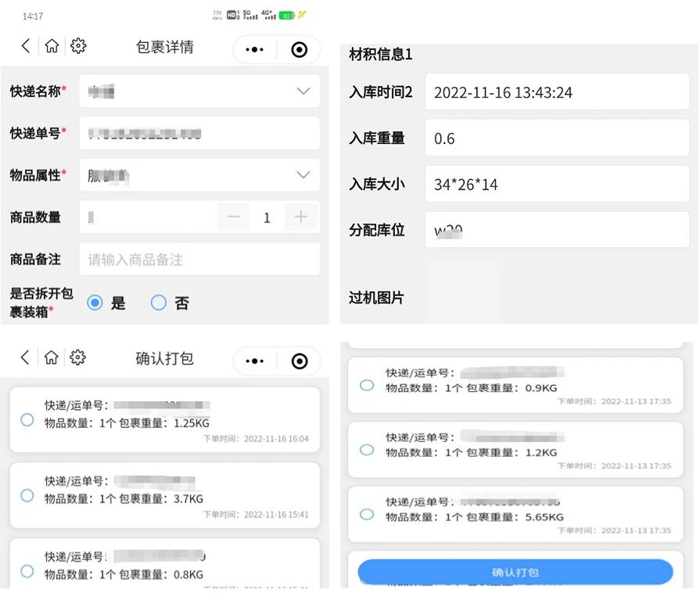Tap the 确认打包 confirm button
The width and height of the screenshot is (700, 597).
514,572
